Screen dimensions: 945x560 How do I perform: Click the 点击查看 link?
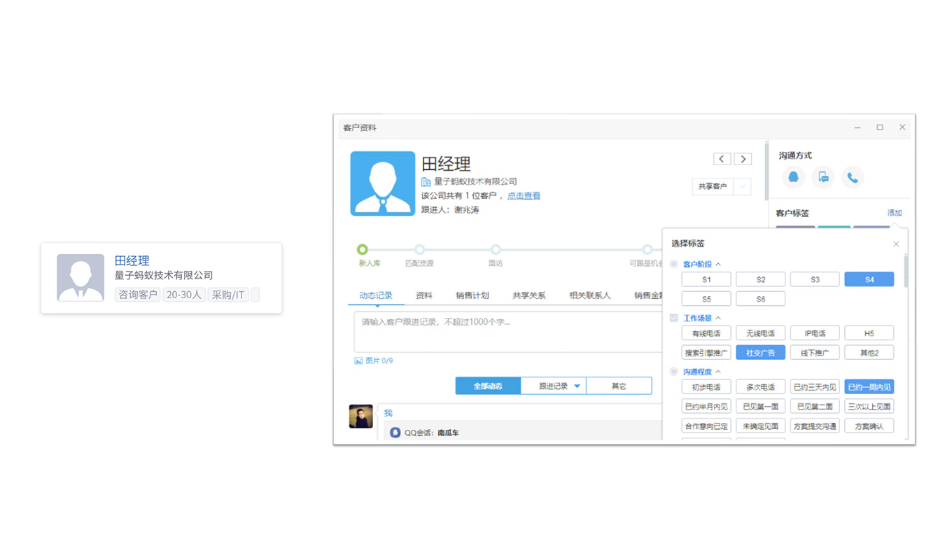524,196
